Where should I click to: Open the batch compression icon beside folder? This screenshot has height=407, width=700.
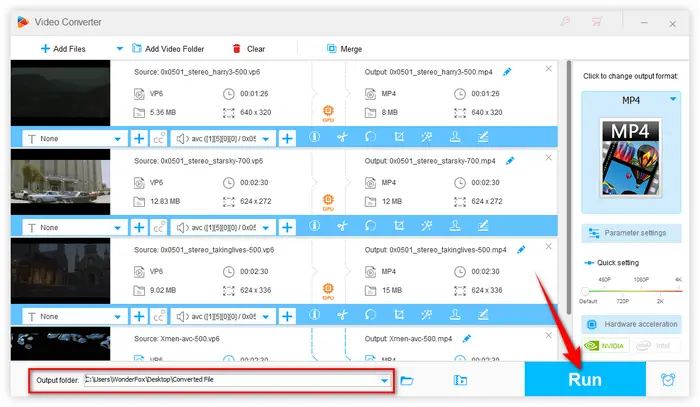pyautogui.click(x=460, y=380)
